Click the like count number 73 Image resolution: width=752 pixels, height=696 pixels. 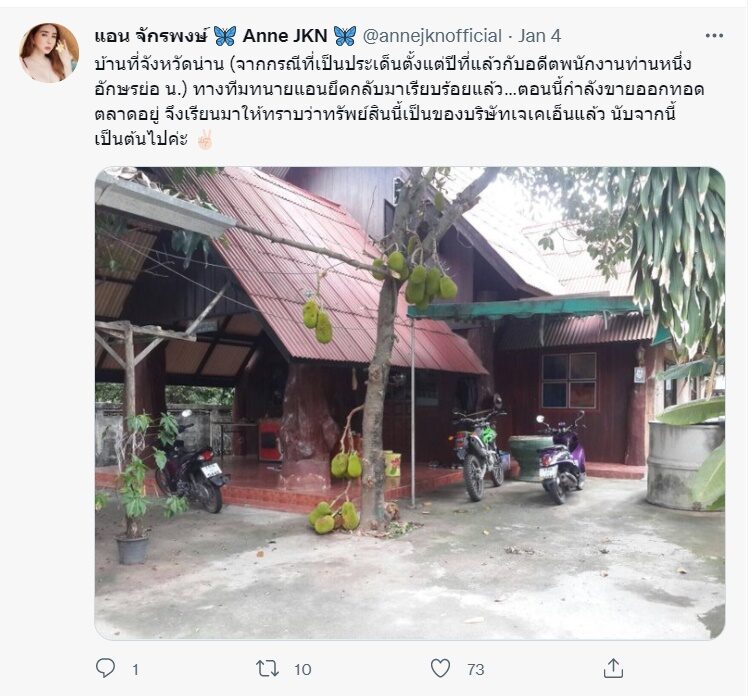point(475,669)
